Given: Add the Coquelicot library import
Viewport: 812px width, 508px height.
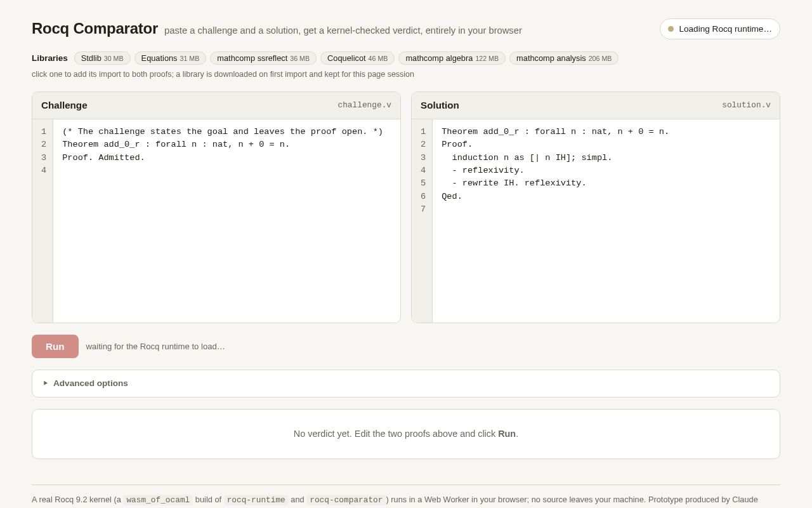Looking at the screenshot, I should [357, 58].
